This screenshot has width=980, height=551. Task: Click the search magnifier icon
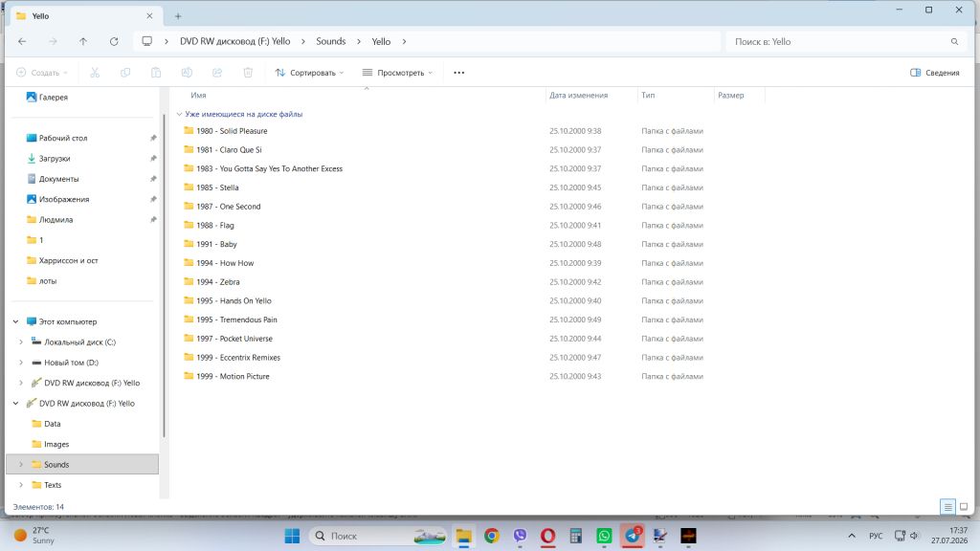(954, 42)
